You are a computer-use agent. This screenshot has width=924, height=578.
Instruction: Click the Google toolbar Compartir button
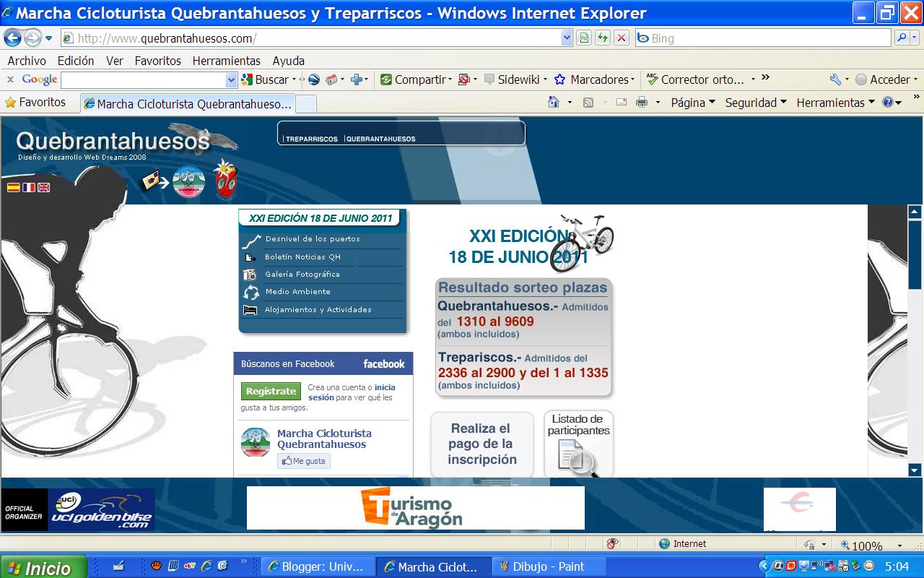pyautogui.click(x=413, y=79)
